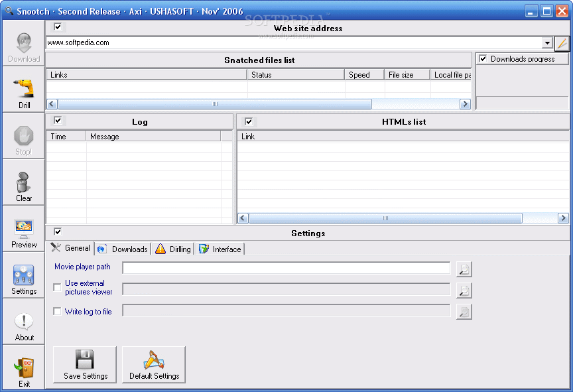
Task: Click the Speed column header
Action: [x=364, y=74]
